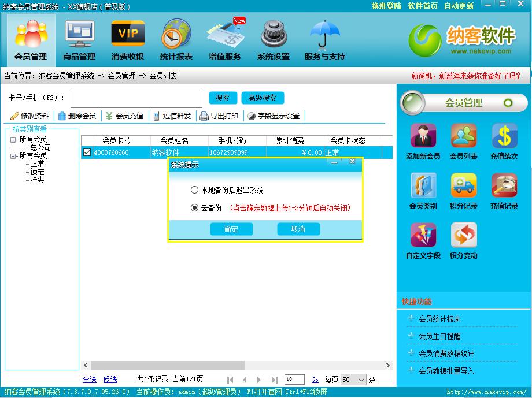This screenshot has width=532, height=398.
Task: Click 自动更新 in the top menu
Action: tap(459, 6)
